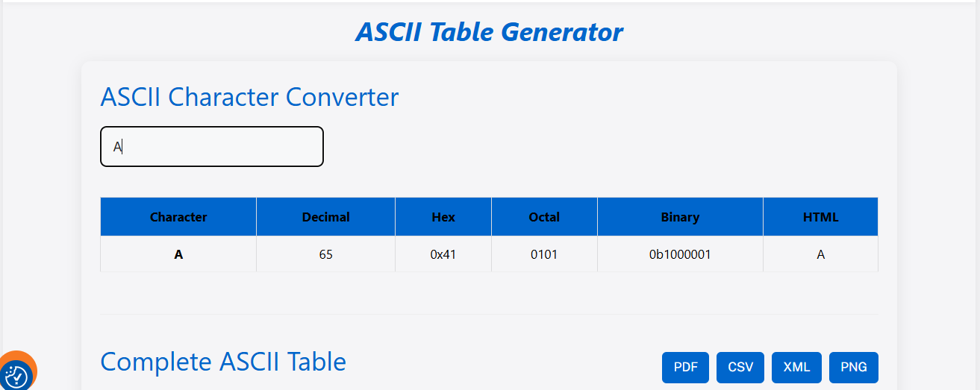Select the Hex column header
This screenshot has height=390, width=980.
click(443, 217)
